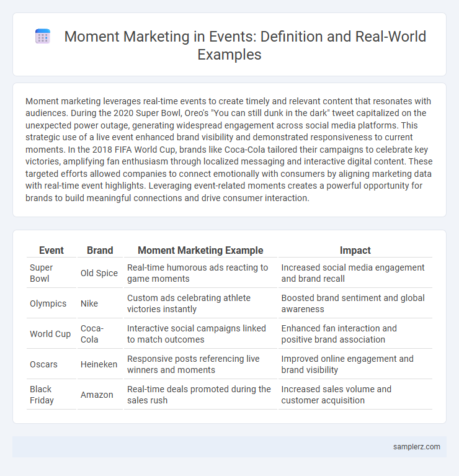459x476 pixels.
Task: Click the "Amazon" brand cell
Action: click(100, 394)
